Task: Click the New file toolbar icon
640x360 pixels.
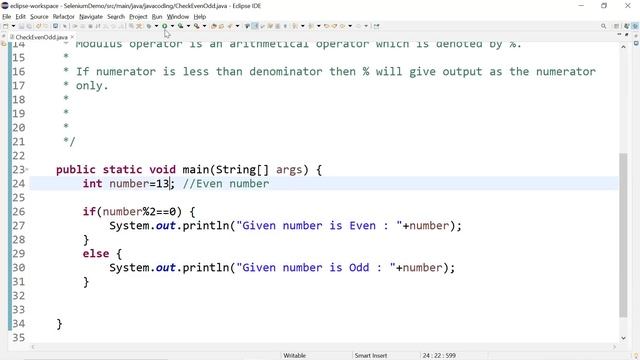Action: point(5,26)
